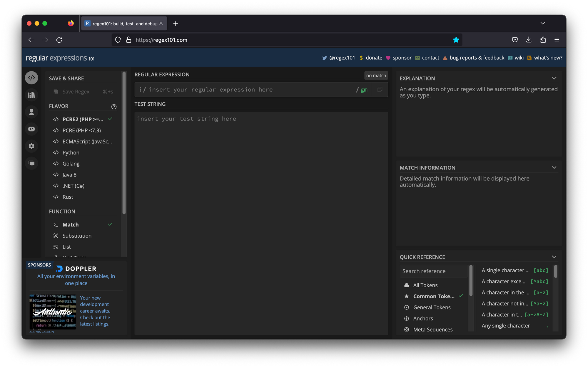Image resolution: width=588 pixels, height=368 pixels.
Task: Open the what's new link
Action: pos(545,58)
